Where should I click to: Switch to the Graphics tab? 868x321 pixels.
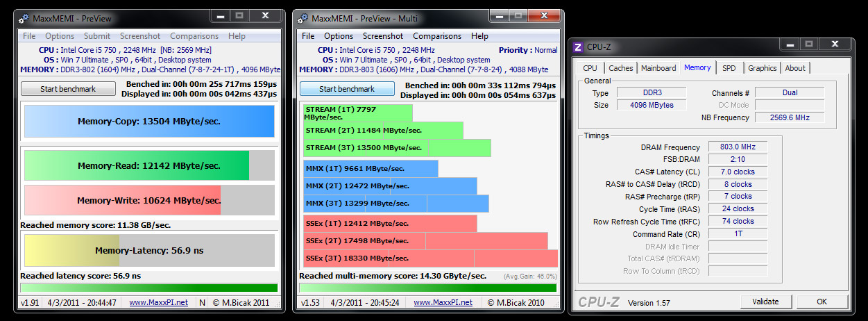click(762, 68)
